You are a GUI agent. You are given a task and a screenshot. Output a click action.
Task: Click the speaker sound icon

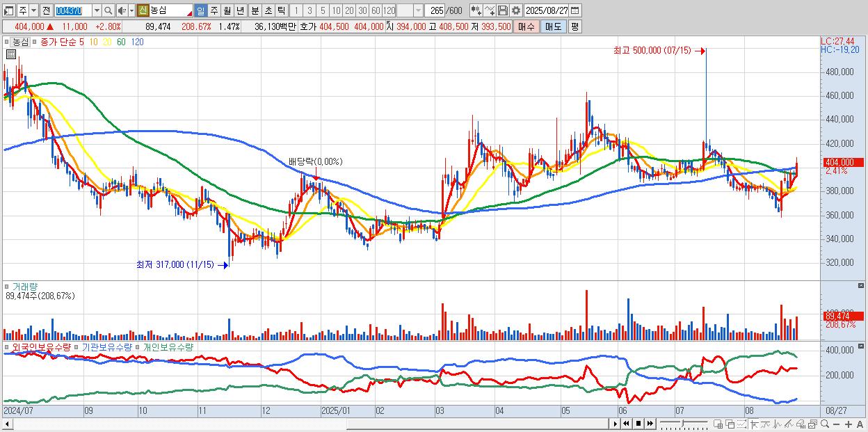[x=122, y=10]
